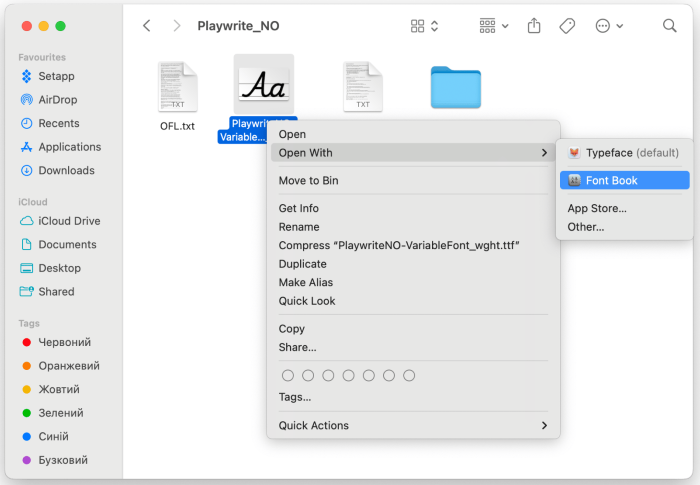The image size is (700, 485).
Task: Select the green Зелений tag
Action: coord(53,413)
